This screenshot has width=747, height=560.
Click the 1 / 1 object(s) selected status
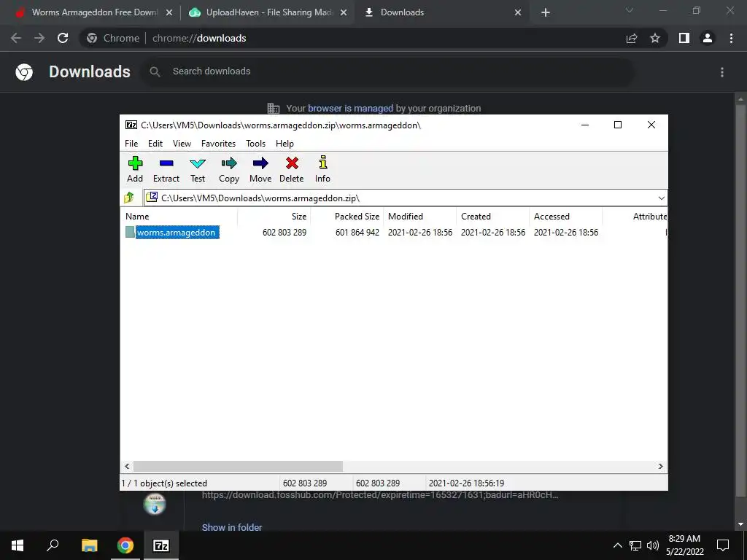click(164, 483)
